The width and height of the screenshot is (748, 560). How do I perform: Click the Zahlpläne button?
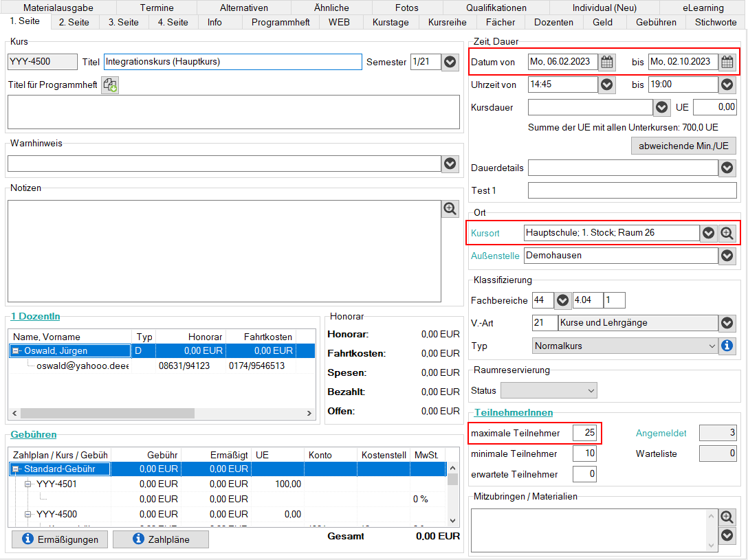[x=161, y=539]
